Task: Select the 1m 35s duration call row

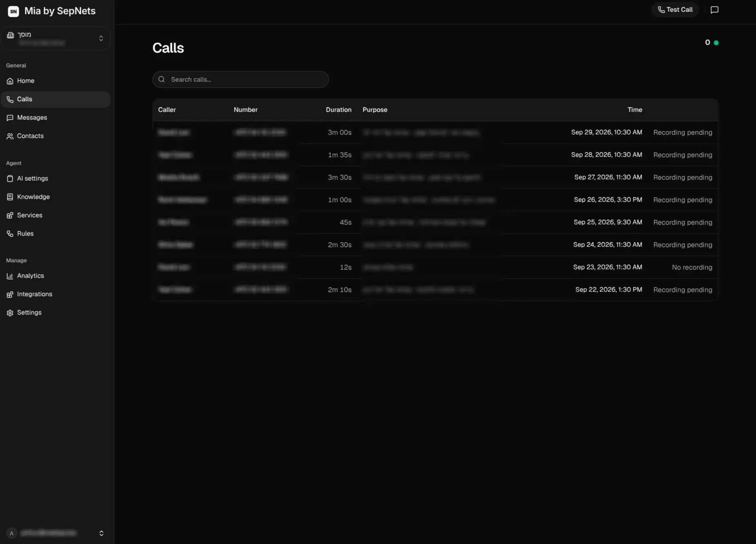Action: (435, 155)
